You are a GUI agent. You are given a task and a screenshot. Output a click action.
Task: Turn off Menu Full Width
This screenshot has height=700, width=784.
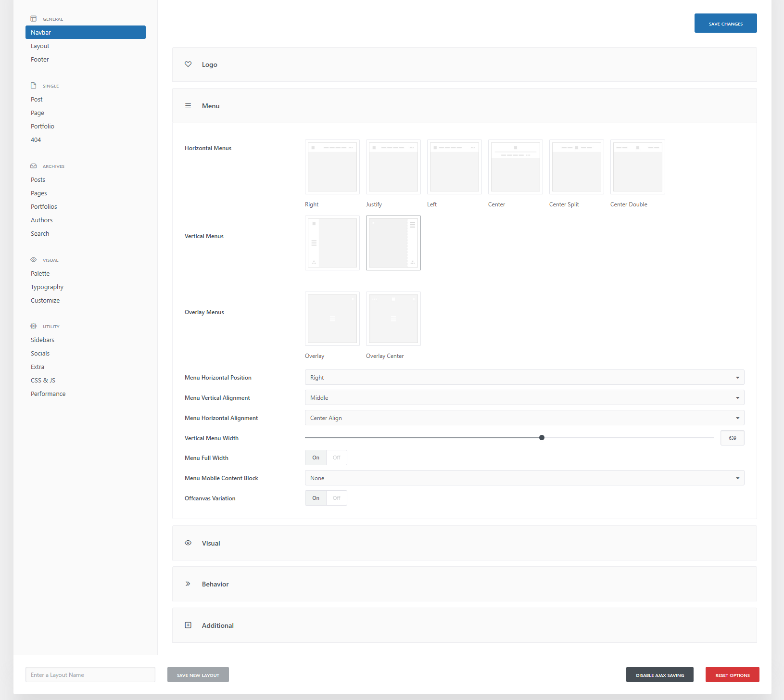point(336,458)
